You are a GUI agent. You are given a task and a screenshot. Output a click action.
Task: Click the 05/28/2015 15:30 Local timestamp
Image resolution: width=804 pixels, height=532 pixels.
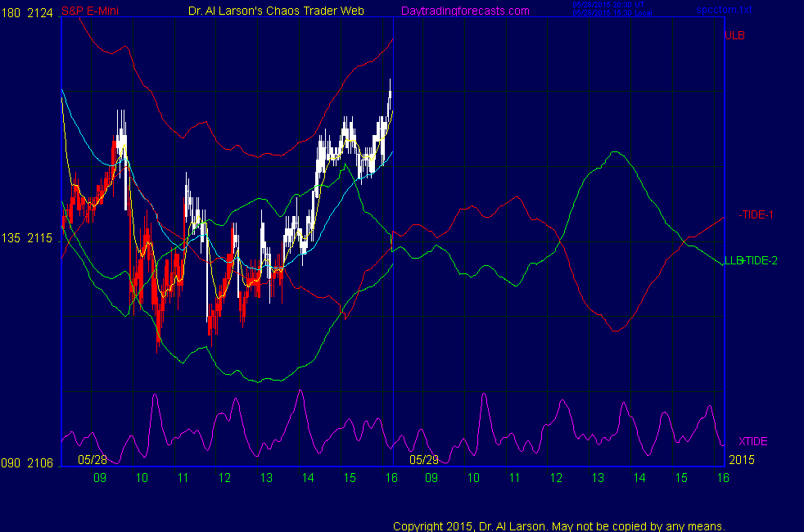click(612, 13)
